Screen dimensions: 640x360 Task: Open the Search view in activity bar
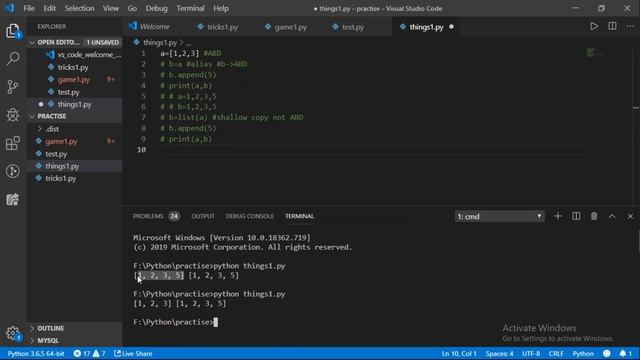[13, 58]
